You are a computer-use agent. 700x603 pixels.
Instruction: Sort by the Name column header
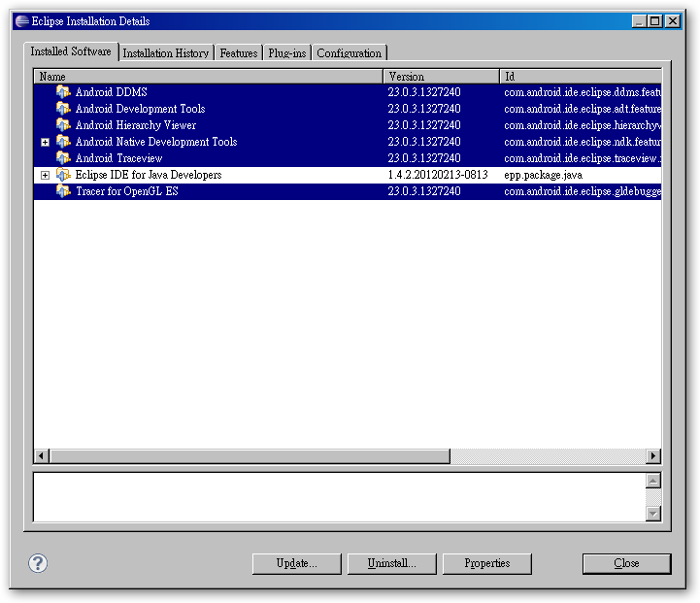209,77
